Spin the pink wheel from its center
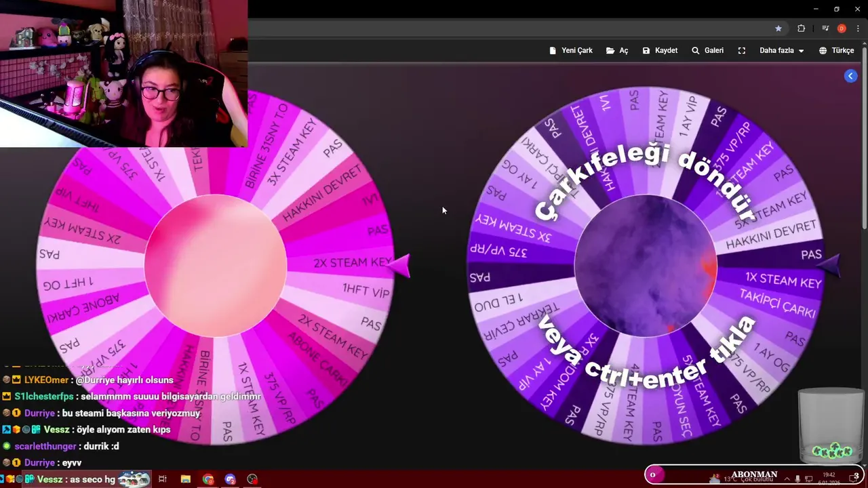This screenshot has height=488, width=868. (x=216, y=266)
